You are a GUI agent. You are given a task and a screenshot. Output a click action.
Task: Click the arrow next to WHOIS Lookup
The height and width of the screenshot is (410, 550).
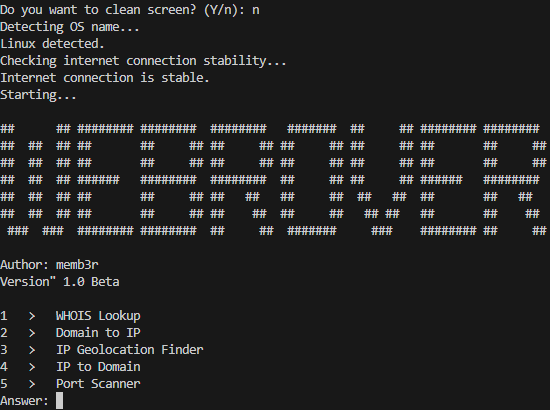pyautogui.click(x=32, y=316)
